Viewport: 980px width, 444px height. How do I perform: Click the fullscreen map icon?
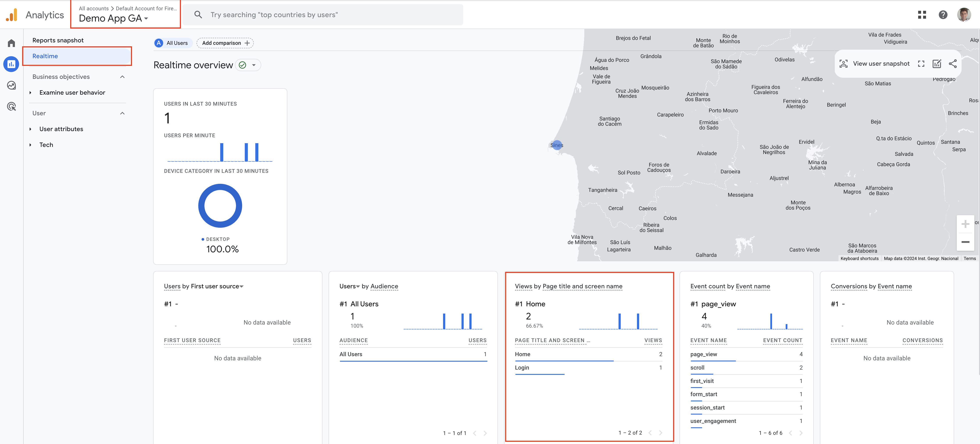(x=921, y=64)
